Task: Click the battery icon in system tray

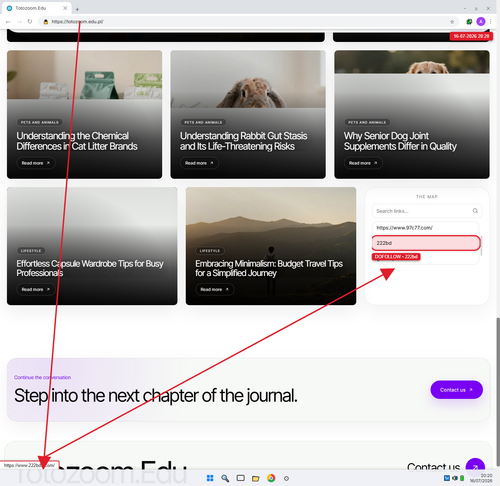Action: click(462, 478)
